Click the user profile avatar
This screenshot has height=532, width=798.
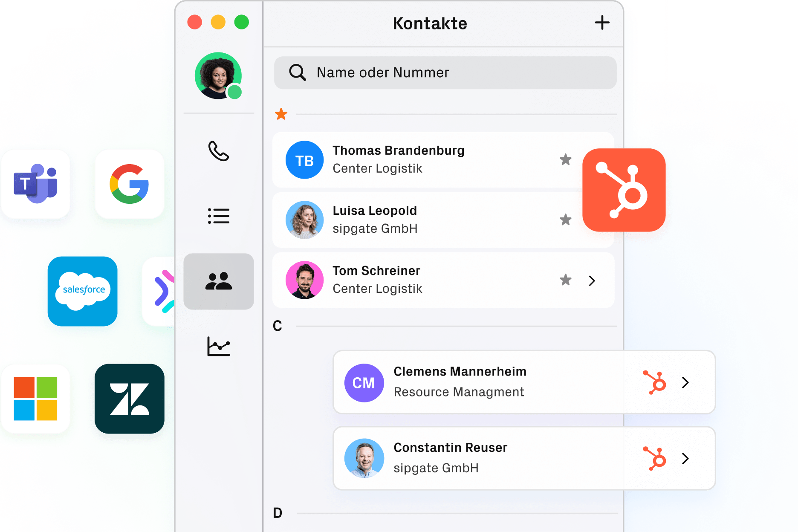coord(218,76)
